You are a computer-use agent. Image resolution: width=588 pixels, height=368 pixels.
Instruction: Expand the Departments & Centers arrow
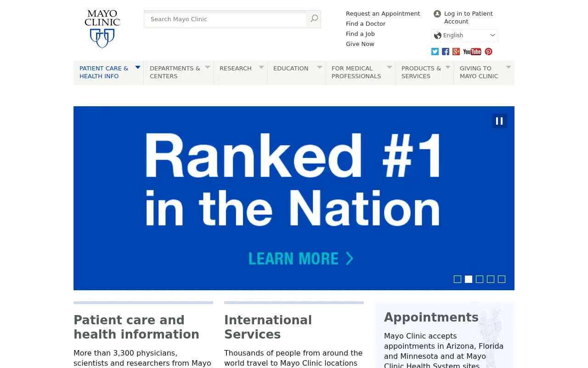pyautogui.click(x=208, y=67)
